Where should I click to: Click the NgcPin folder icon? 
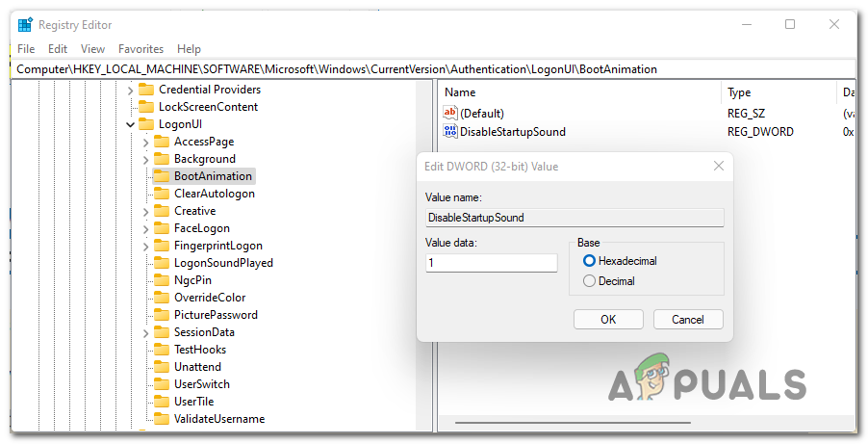[x=162, y=280]
